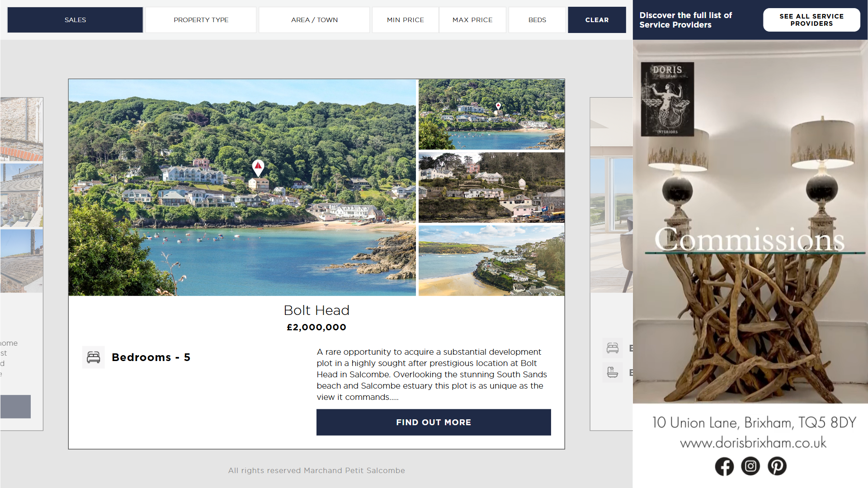Open the Facebook icon link

[724, 466]
